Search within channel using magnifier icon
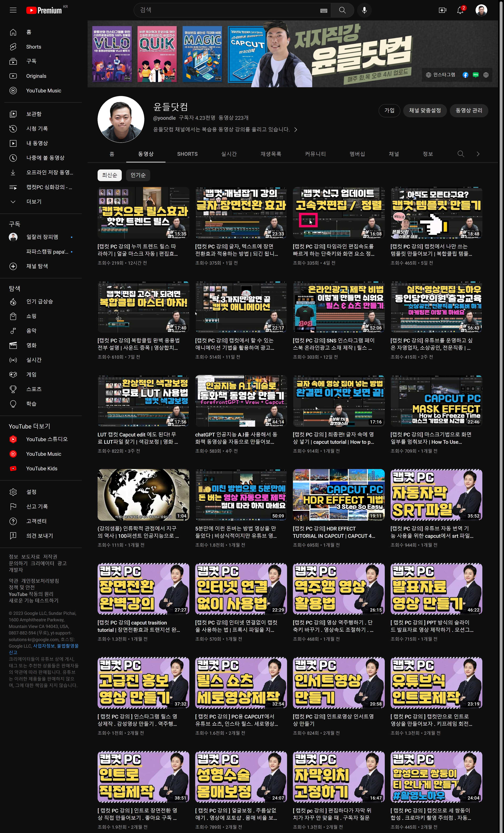The width and height of the screenshot is (504, 833). click(460, 154)
